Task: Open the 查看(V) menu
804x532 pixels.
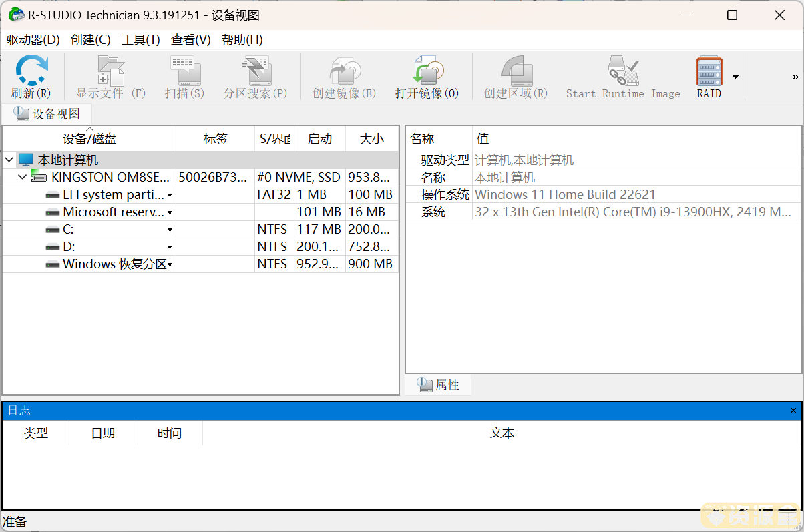Action: [x=190, y=39]
